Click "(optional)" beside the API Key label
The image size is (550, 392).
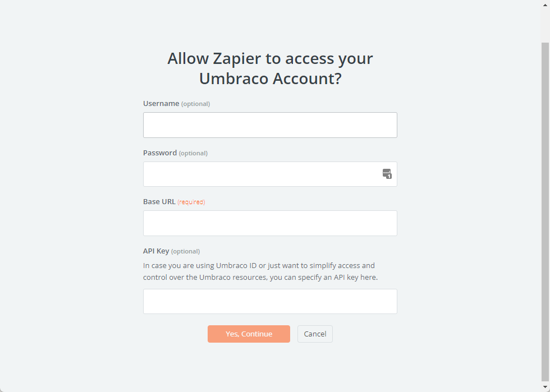(185, 251)
